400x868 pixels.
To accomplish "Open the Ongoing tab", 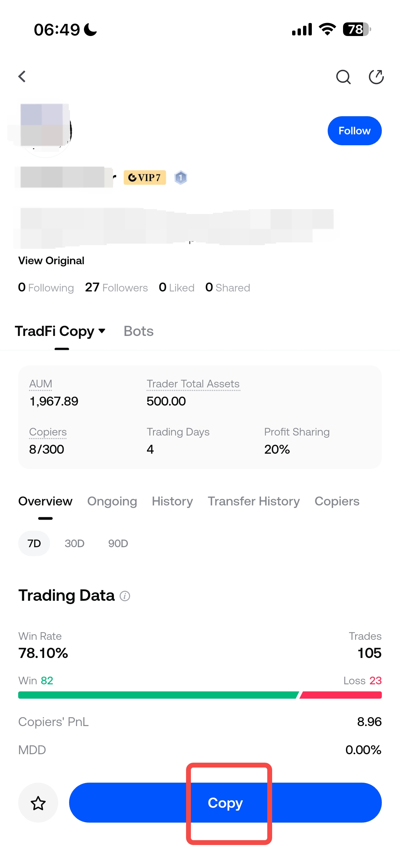I will [112, 501].
